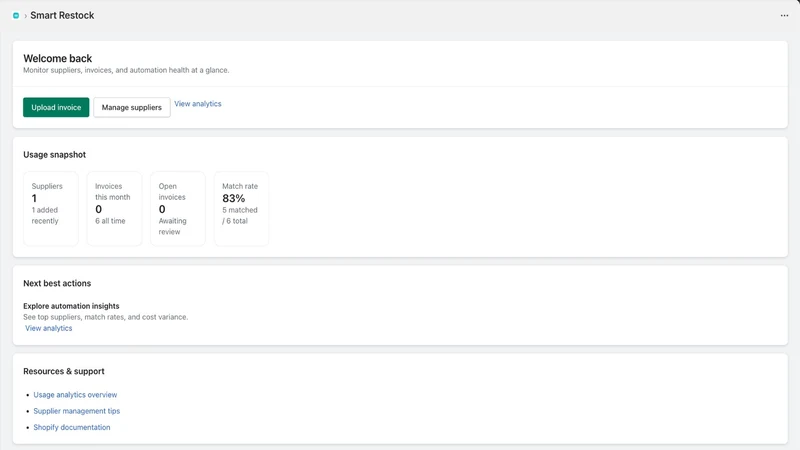Click the 'Awaiting review' text
Screen dimensions: 800x450
[172, 226]
